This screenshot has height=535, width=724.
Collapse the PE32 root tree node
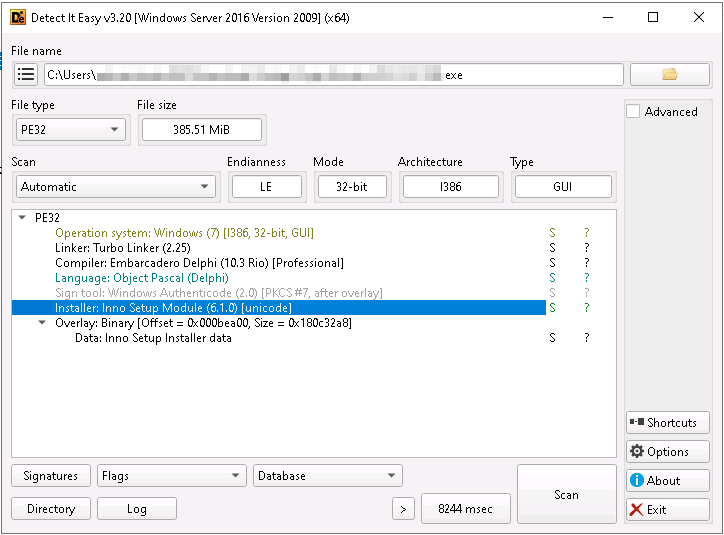click(x=23, y=217)
